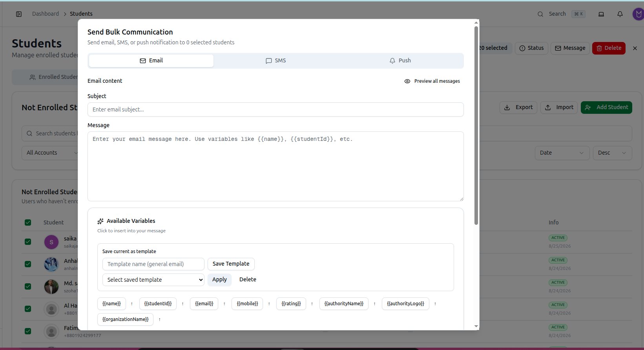Viewport: 644px width, 350px height.
Task: Open the All Accounts filter dropdown
Action: click(50, 153)
